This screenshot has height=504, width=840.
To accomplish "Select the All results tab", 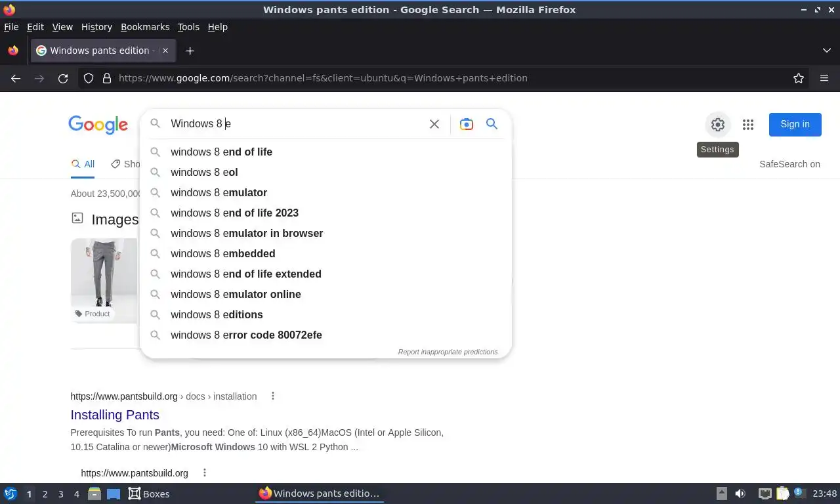I will (x=83, y=164).
